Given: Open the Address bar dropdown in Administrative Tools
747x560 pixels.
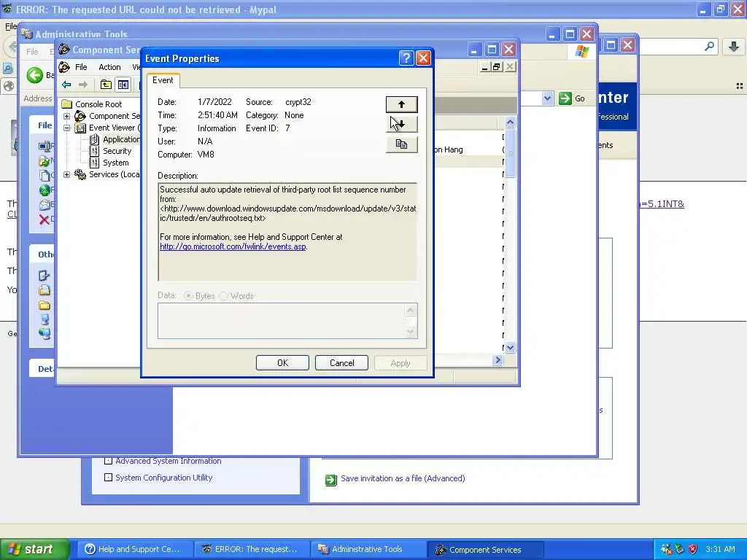Looking at the screenshot, I should coord(547,98).
